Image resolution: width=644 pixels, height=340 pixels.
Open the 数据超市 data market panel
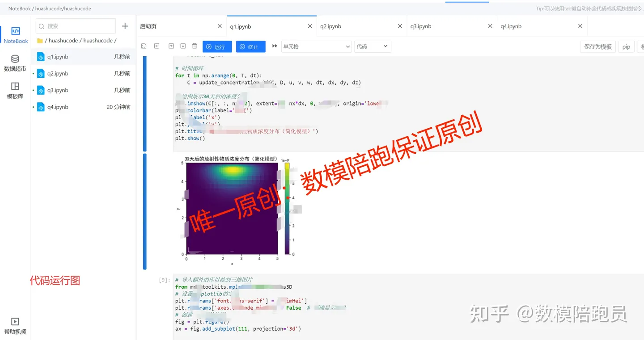(x=15, y=63)
